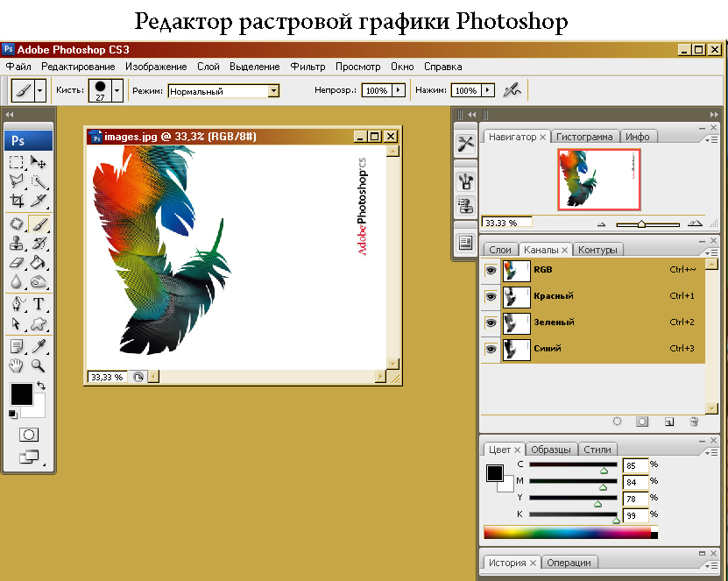
Task: Select the Pen tool
Action: pyautogui.click(x=17, y=304)
